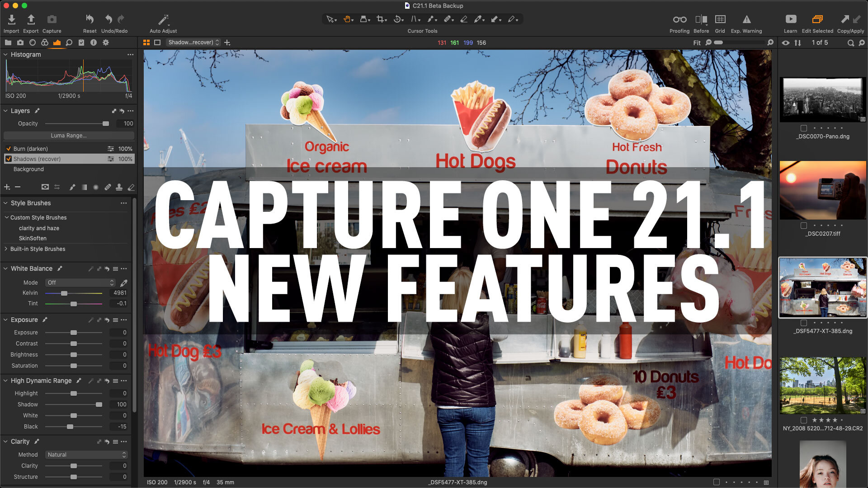Open the Learn video icon
868x488 pixels.
click(x=791, y=19)
